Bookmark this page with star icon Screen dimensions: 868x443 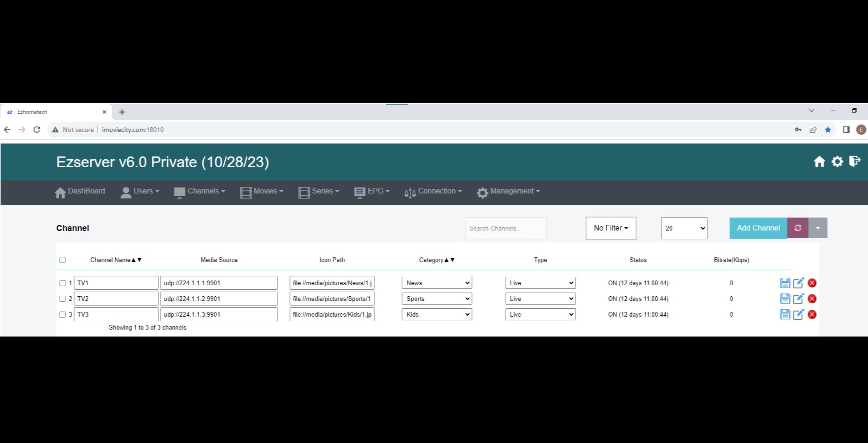(828, 130)
